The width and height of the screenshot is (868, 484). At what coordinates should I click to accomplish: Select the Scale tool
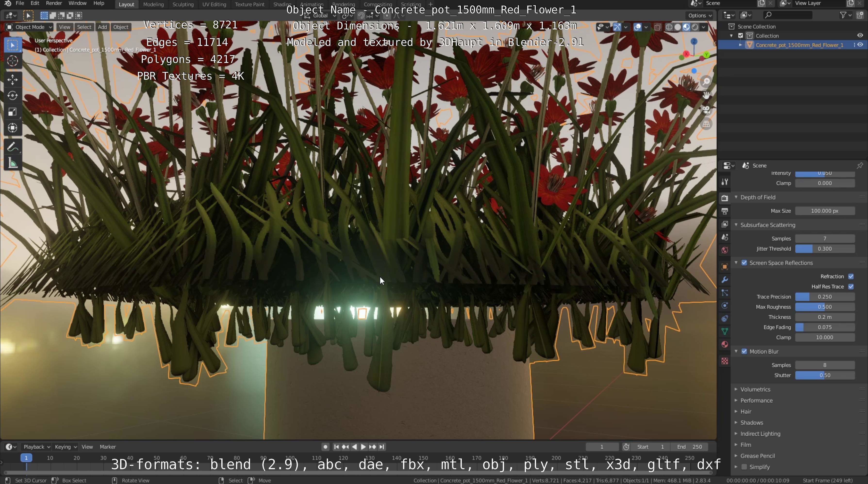point(12,112)
